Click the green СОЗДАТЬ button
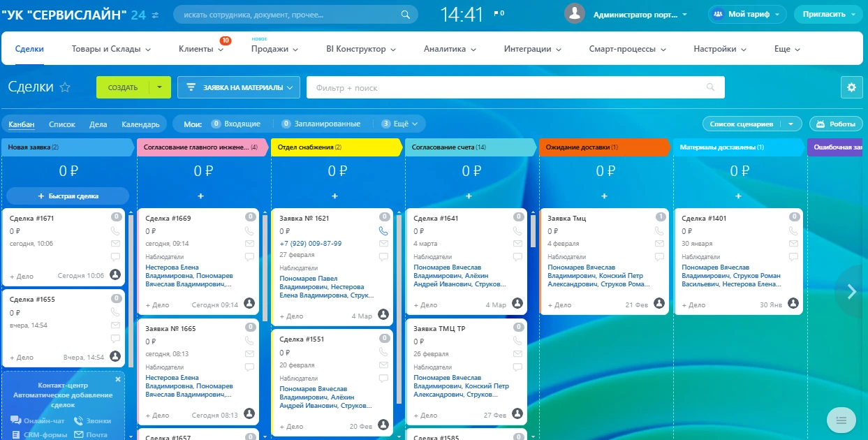This screenshot has width=868, height=440. click(x=124, y=87)
